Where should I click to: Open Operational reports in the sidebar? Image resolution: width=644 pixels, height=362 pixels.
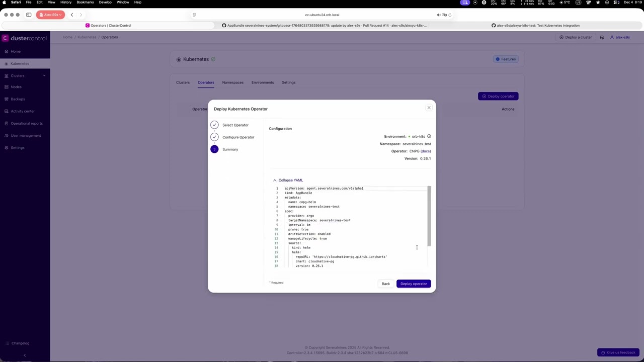point(27,123)
